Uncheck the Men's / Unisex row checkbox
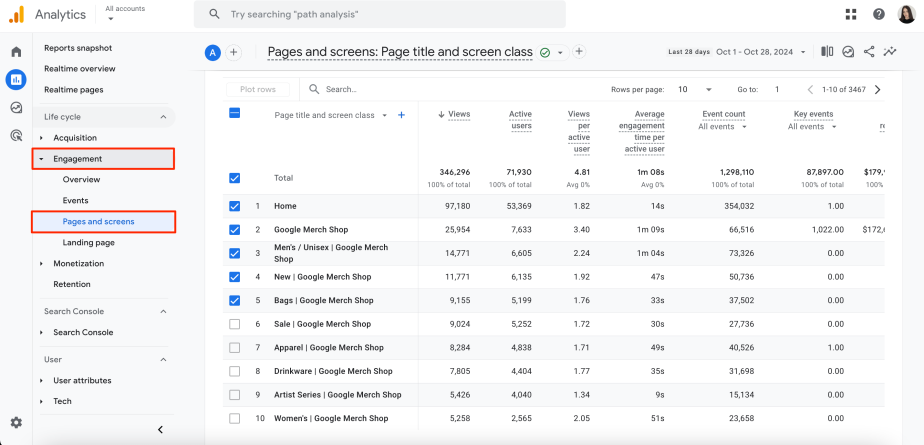Screen dimensions: 924x445 [x=235, y=253]
